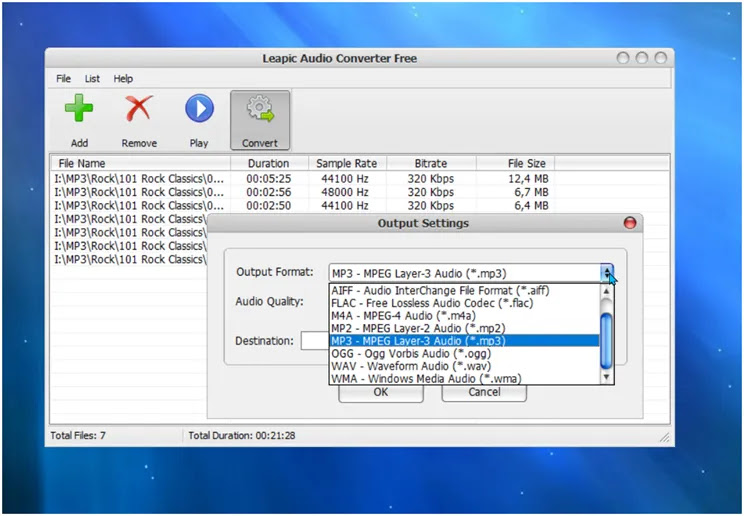Choose MP2 - MPEG Layer-2 Audio option
The width and height of the screenshot is (744, 516).
(x=465, y=328)
